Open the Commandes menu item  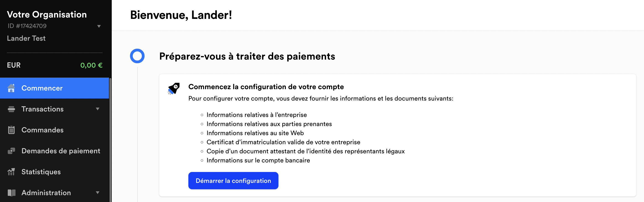tap(55, 130)
